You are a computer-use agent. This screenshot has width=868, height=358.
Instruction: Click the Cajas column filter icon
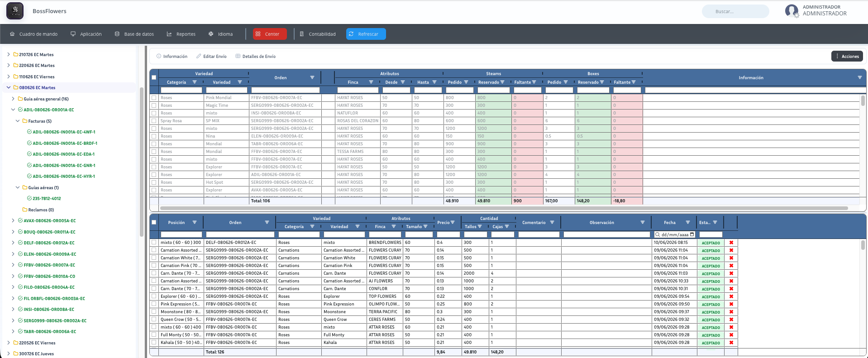tap(507, 226)
